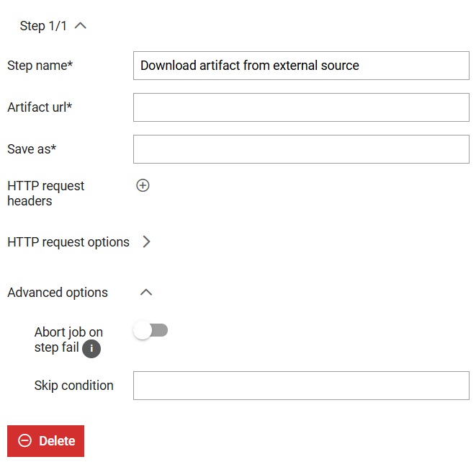Show info for Abort job on step fail
Viewport: 476px width, 462px height.
pos(91,349)
